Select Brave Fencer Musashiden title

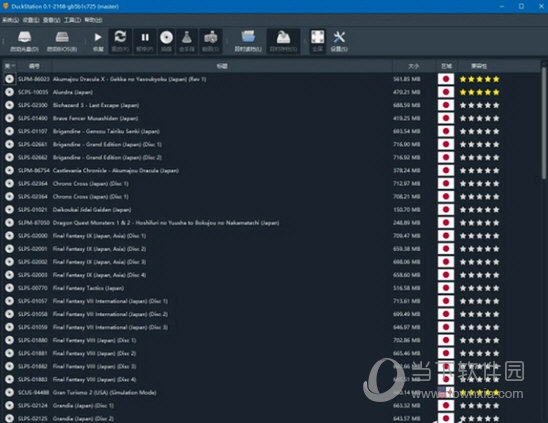(95, 118)
